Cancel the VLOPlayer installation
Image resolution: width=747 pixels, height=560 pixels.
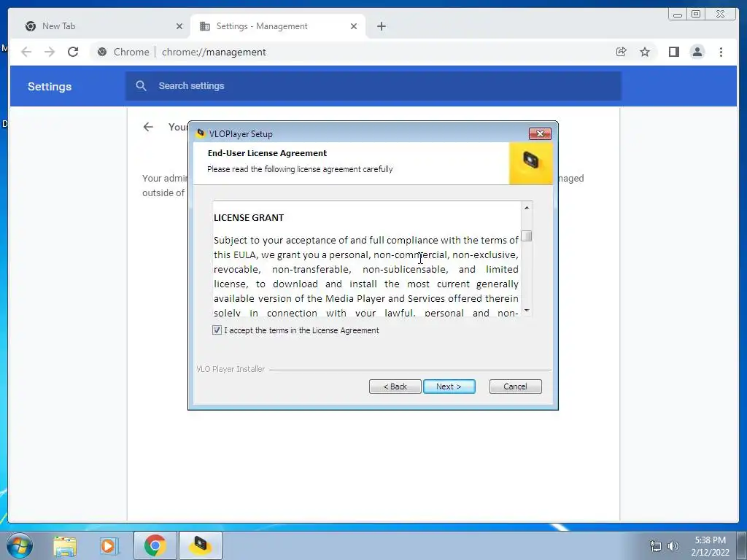[516, 386]
